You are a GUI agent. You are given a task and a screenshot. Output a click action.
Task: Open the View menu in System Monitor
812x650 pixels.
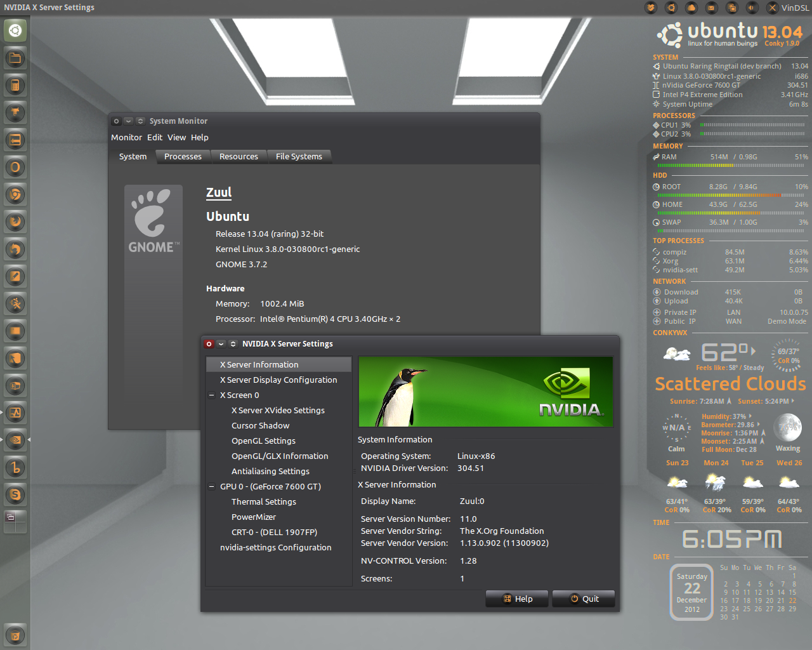(176, 137)
